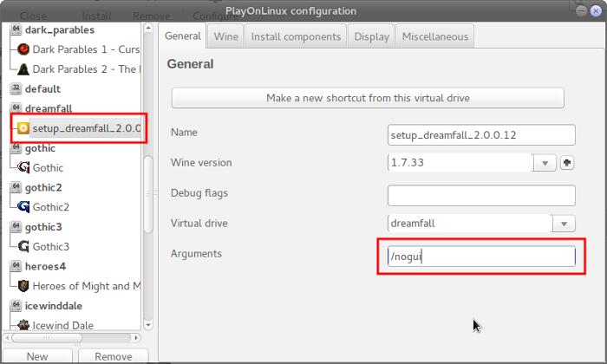Select the Dark Parables 2 shortcut entry
This screenshot has height=364, width=607.
pos(87,69)
